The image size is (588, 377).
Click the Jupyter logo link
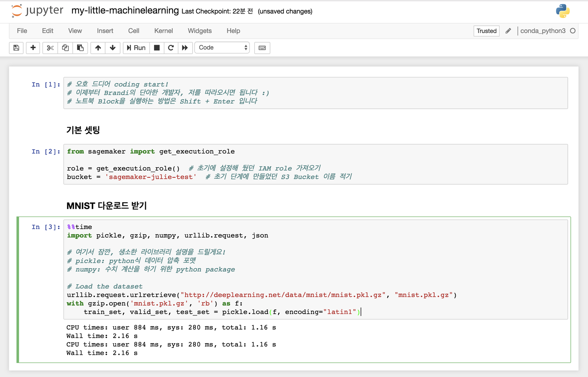(37, 11)
